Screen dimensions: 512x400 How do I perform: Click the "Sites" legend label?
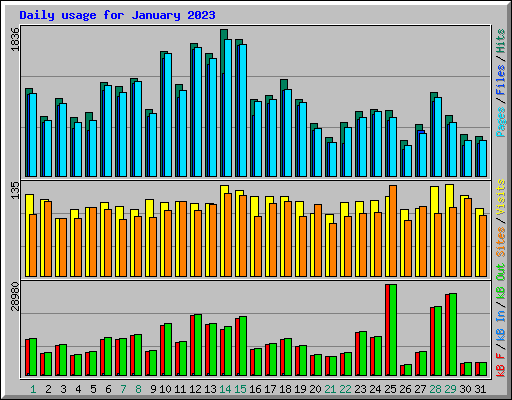[501, 242]
